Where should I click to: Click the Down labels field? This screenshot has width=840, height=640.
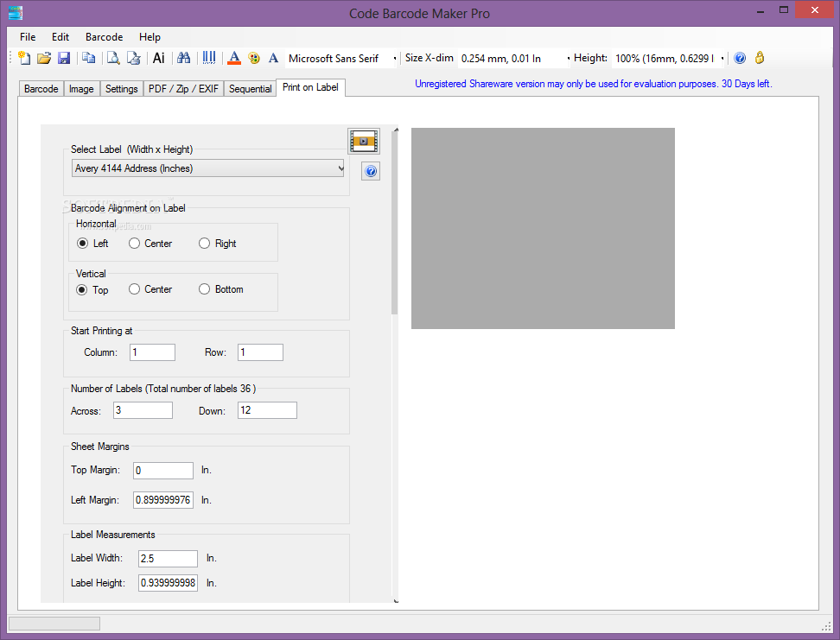point(267,410)
